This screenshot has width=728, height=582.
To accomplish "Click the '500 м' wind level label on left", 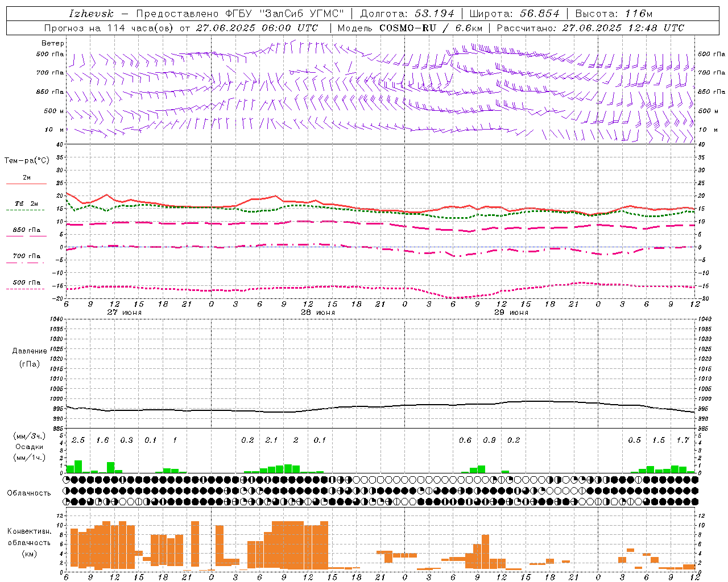I will (x=54, y=111).
